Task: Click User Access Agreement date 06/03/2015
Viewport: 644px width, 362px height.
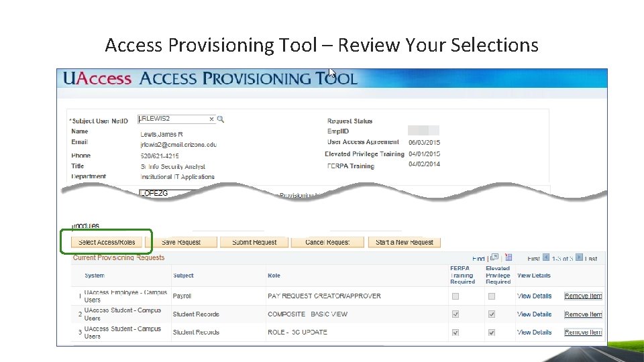Action: point(424,142)
